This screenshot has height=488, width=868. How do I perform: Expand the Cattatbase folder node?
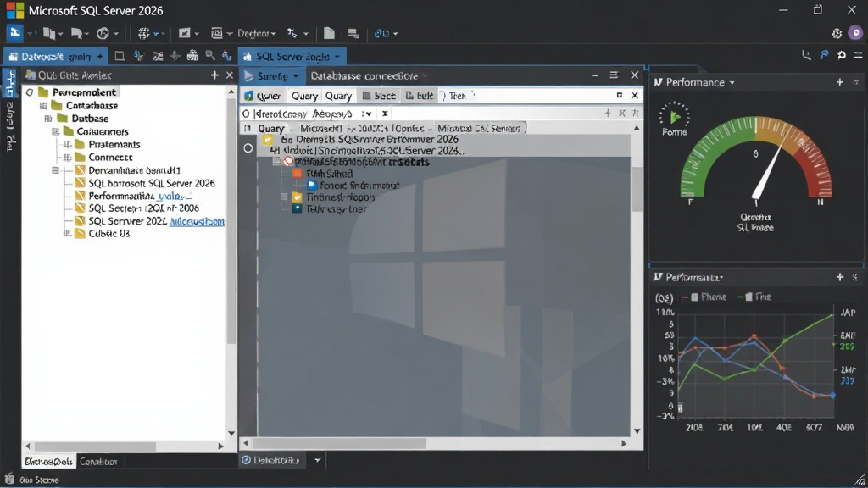point(43,106)
